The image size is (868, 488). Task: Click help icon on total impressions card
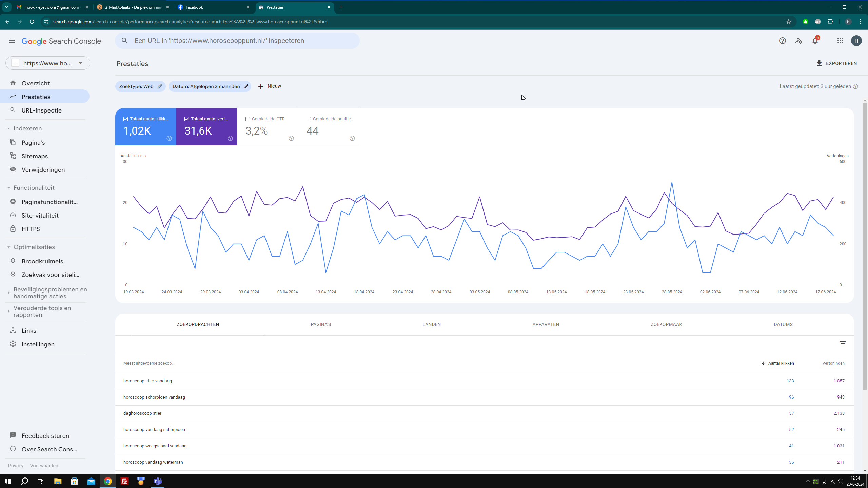(x=230, y=138)
